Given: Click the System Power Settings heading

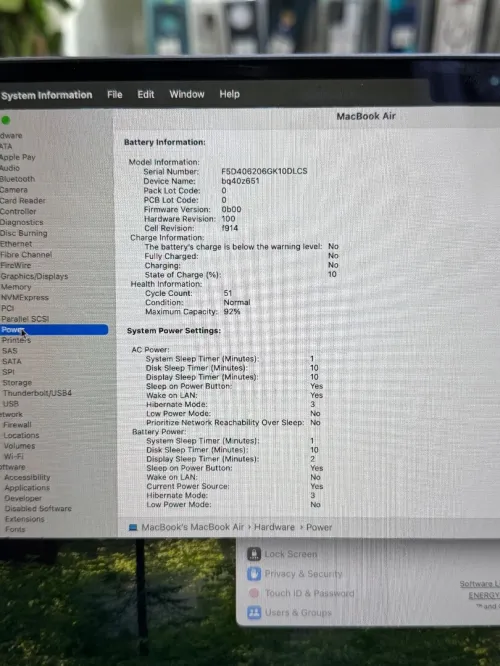Looking at the screenshot, I should click(174, 330).
